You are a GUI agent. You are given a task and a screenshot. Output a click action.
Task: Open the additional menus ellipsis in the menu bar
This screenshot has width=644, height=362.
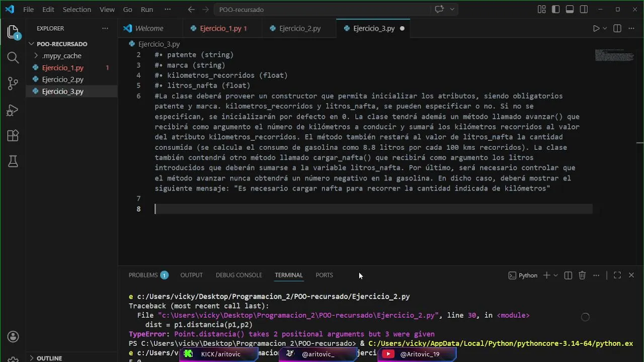(168, 10)
